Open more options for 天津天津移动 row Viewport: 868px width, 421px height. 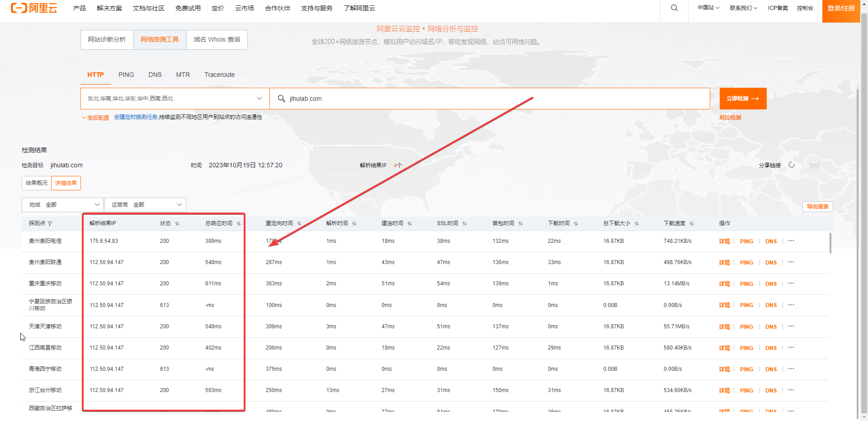pyautogui.click(x=791, y=326)
